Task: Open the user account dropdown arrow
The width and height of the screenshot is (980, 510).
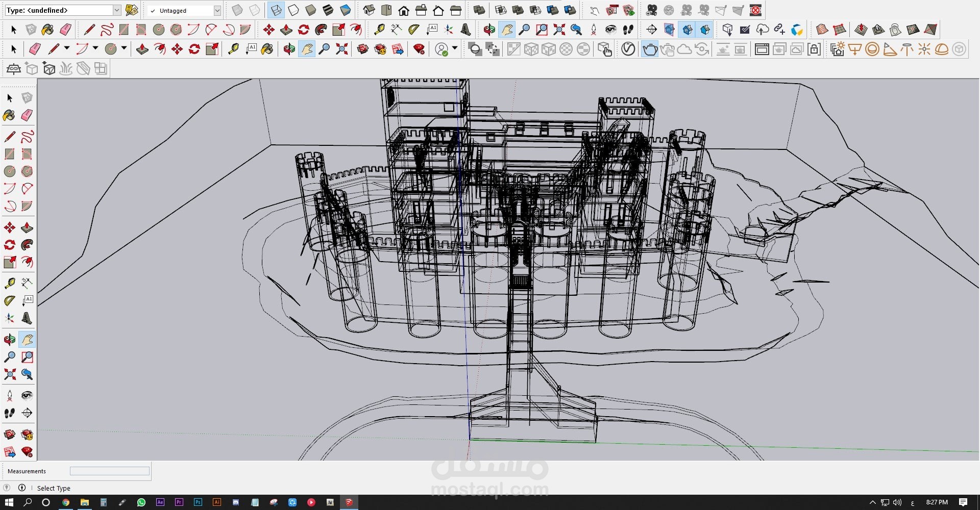Action: [x=455, y=49]
